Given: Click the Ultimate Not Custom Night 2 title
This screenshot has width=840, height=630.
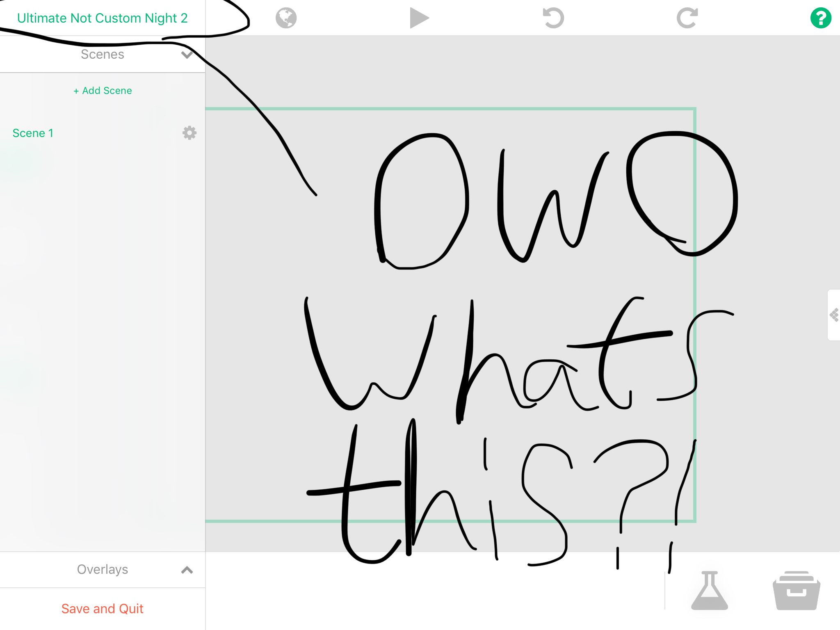Looking at the screenshot, I should coord(103,18).
